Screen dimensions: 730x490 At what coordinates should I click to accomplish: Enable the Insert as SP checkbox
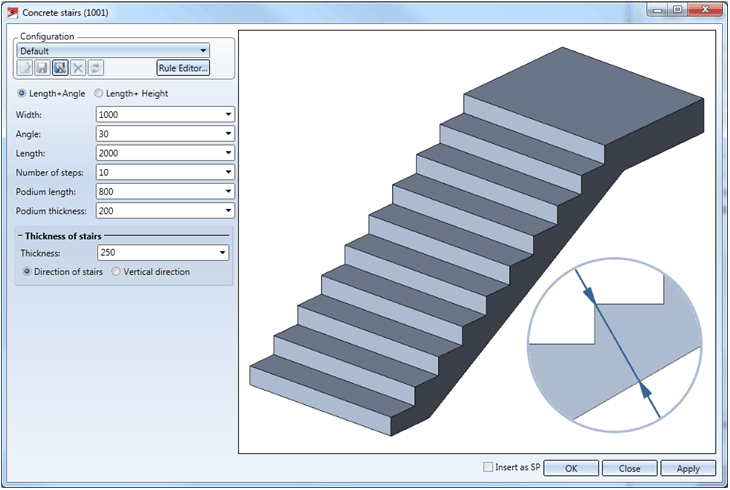(x=487, y=467)
